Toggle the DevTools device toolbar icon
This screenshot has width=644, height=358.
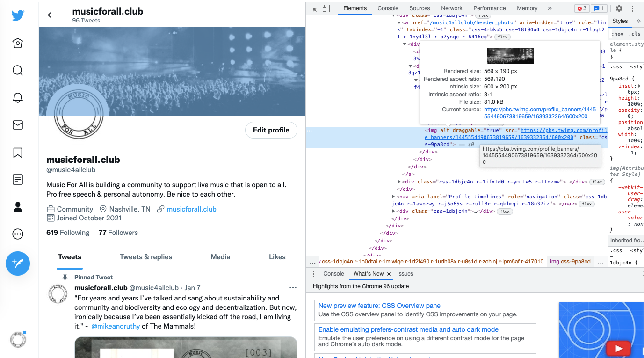pyautogui.click(x=326, y=8)
